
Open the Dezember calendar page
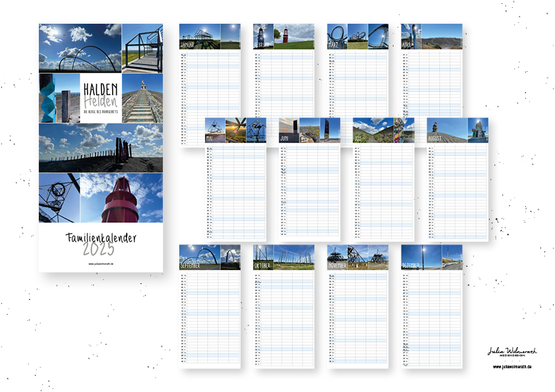(x=432, y=306)
